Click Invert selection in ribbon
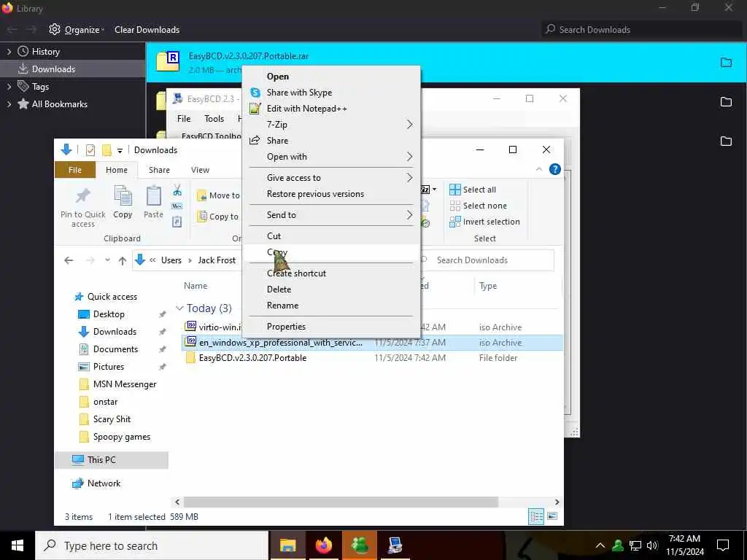Image resolution: width=747 pixels, height=560 pixels. click(484, 222)
